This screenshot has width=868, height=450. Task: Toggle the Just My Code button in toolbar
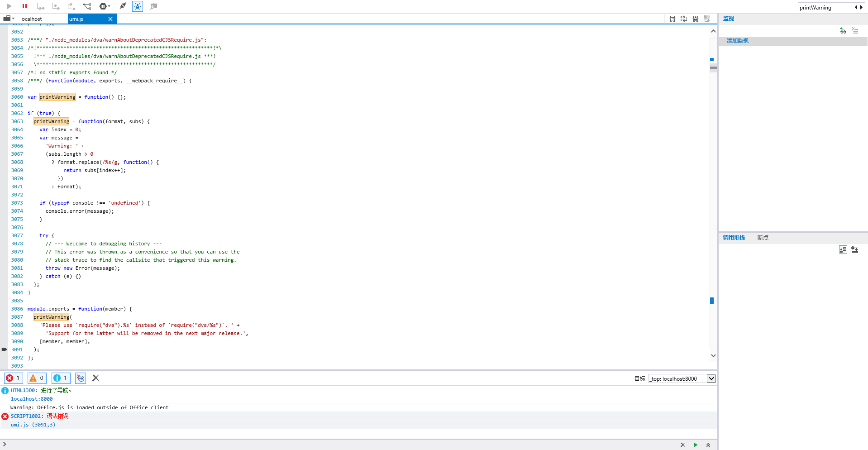coord(138,6)
